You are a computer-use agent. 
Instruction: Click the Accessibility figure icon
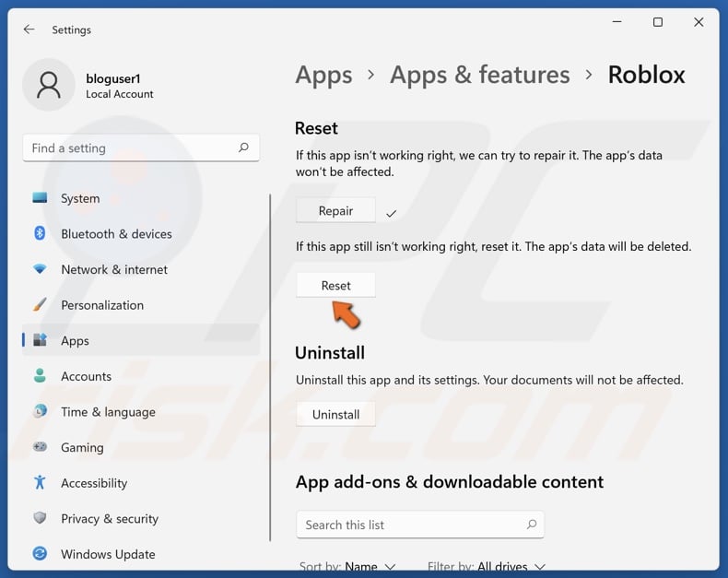coord(40,483)
